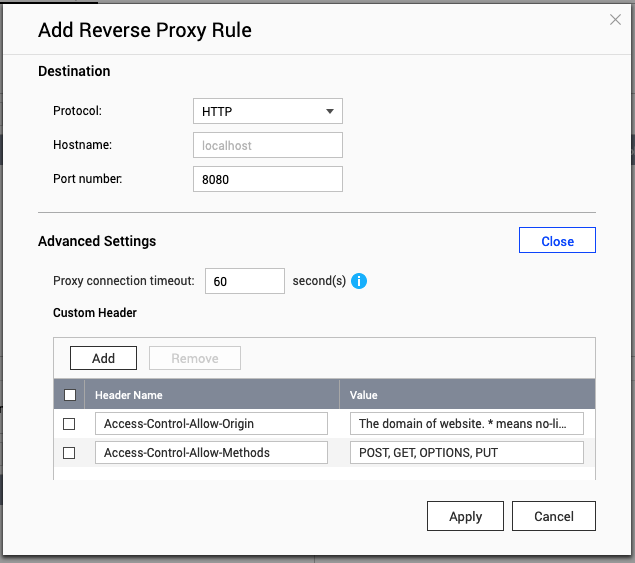
Task: Open the Protocol dropdown showing HTTP
Action: pos(267,111)
